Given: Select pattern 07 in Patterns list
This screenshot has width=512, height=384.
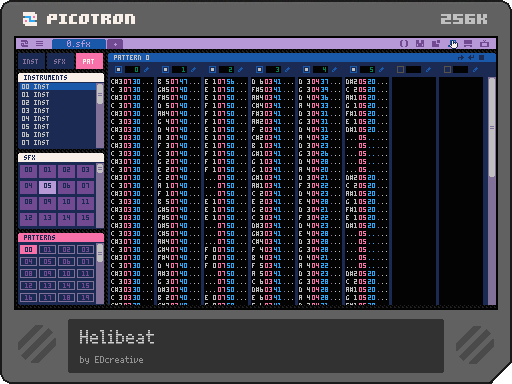Looking at the screenshot, I should click(85, 262).
